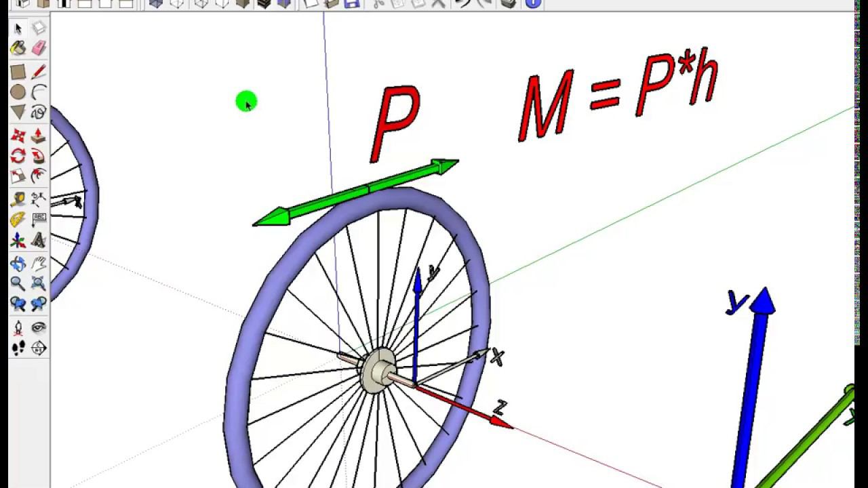Select the Section Plane tool
868x488 pixels.
click(x=39, y=348)
